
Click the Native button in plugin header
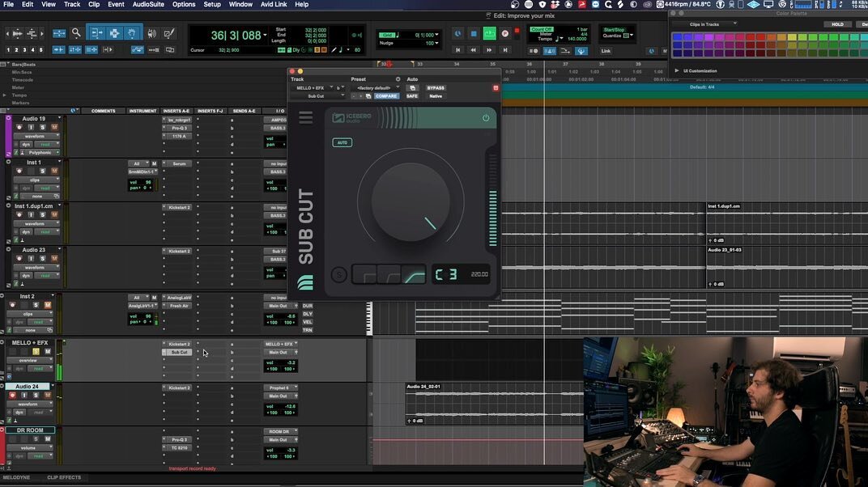(436, 96)
